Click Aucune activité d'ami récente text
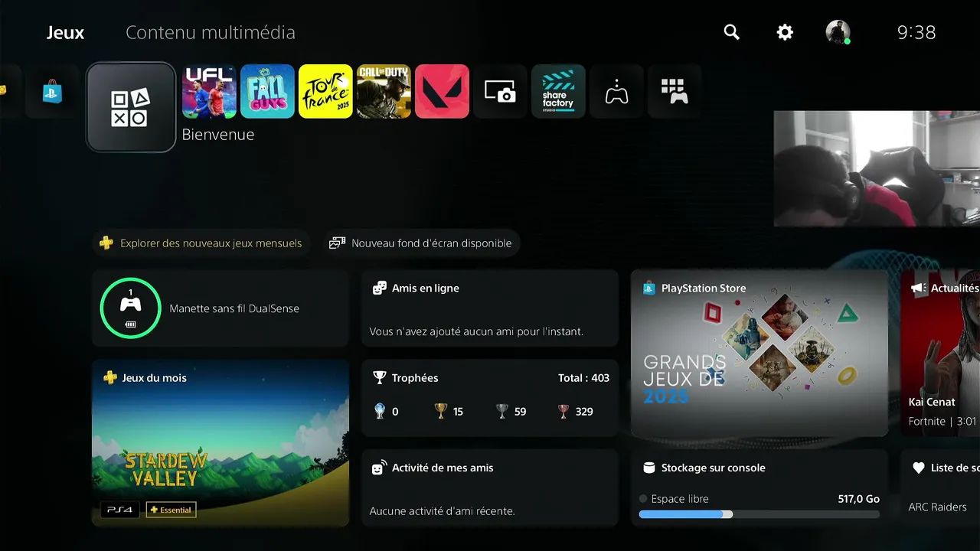 pos(443,511)
